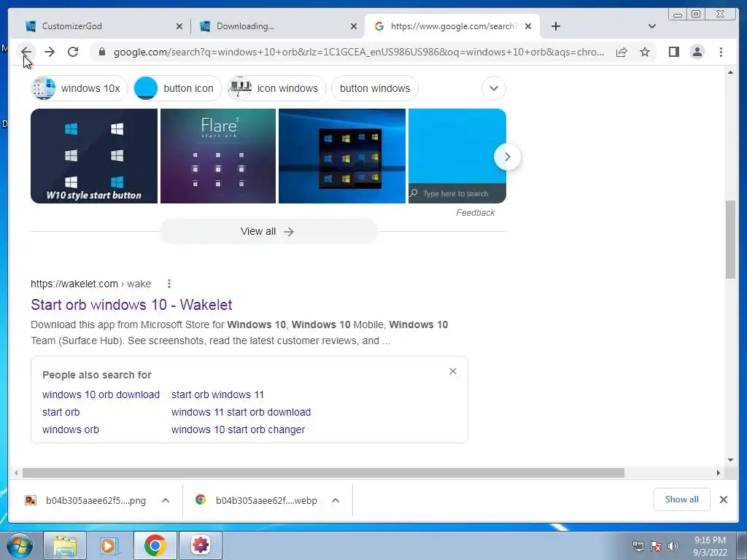Screen dimensions: 747x560
Task: Open downloaded b04b305aaee62f....webp file
Action: point(258,500)
